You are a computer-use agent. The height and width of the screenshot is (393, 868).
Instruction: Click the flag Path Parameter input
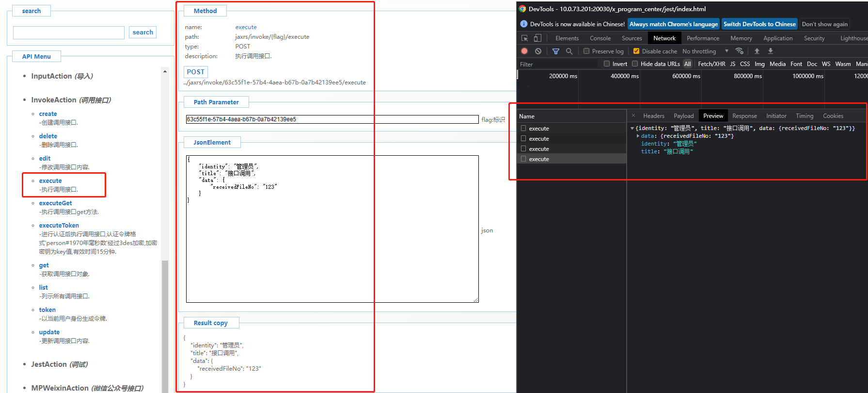[332, 119]
